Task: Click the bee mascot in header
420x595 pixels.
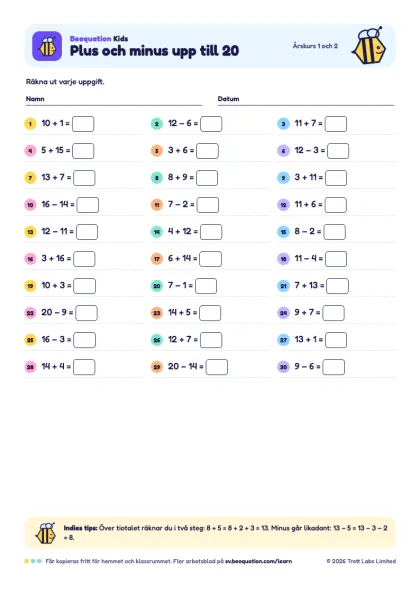Action: pyautogui.click(x=369, y=46)
